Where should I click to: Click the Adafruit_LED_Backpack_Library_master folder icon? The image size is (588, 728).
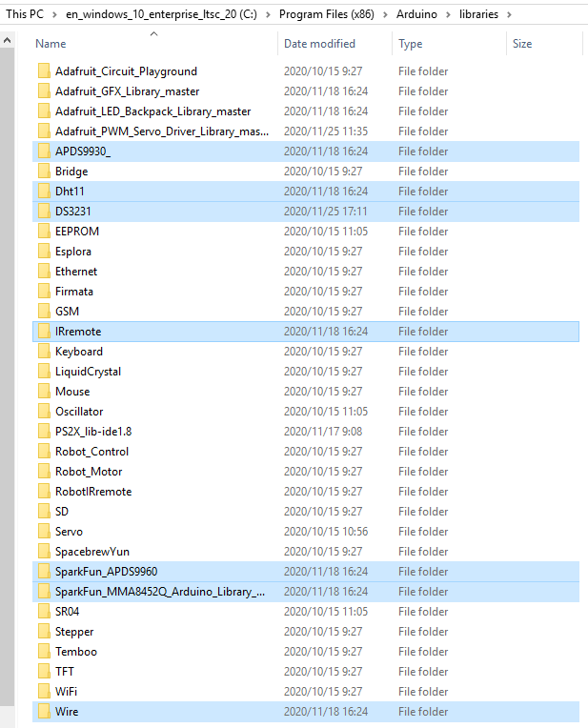(x=44, y=111)
